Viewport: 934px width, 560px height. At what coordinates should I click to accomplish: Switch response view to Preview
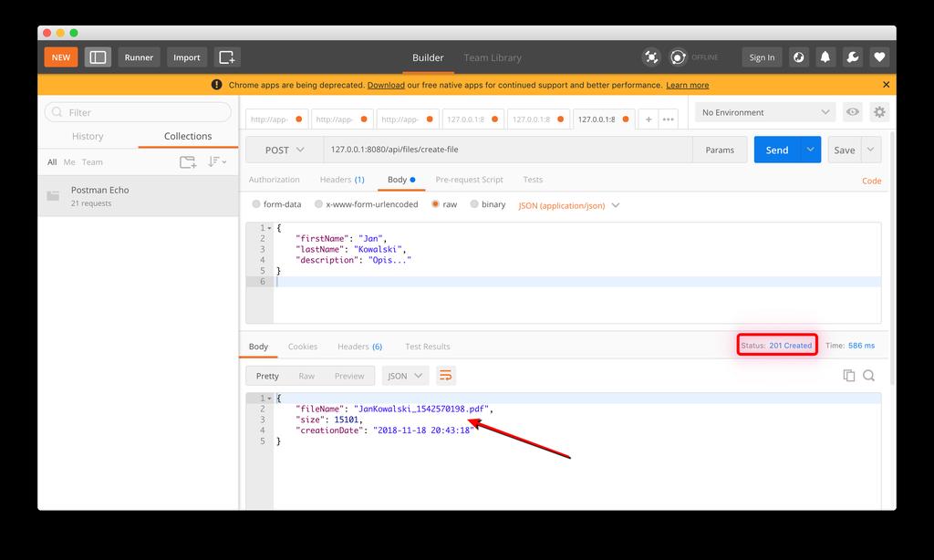click(349, 376)
